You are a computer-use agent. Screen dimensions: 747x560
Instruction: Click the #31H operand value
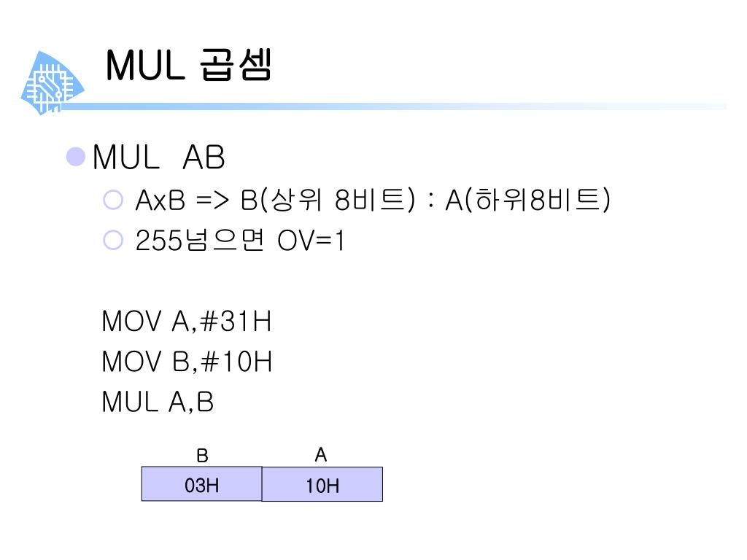(x=236, y=321)
